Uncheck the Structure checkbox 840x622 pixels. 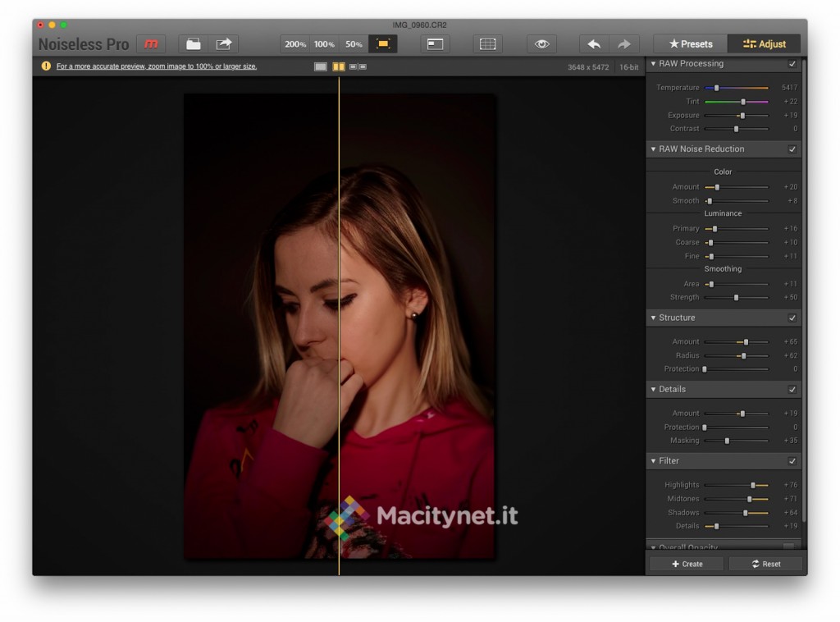click(x=792, y=318)
